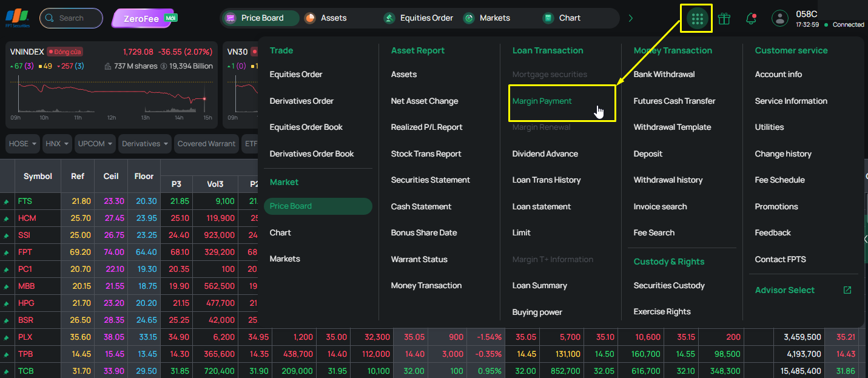The width and height of the screenshot is (868, 378).
Task: Pin icon beside the PLX row
Action: [x=7, y=337]
